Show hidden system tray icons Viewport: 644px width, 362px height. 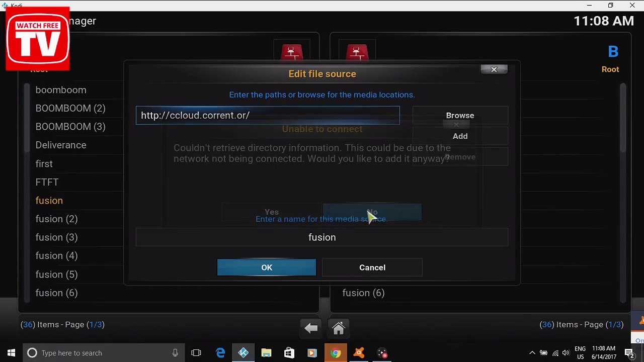click(x=532, y=353)
